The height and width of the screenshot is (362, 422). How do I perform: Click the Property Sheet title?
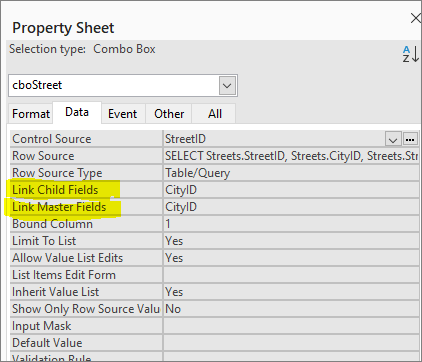coord(63,28)
